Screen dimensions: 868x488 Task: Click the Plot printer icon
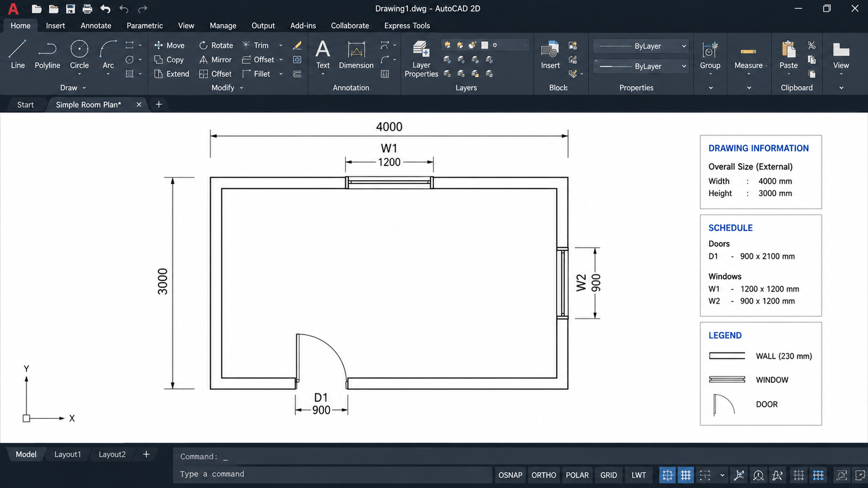coord(87,9)
